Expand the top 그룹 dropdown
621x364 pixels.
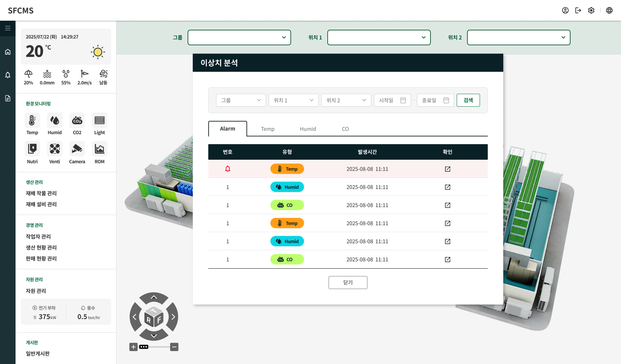tap(239, 37)
